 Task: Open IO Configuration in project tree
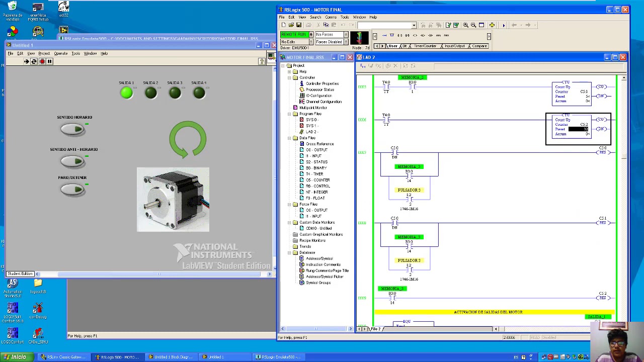(x=318, y=96)
